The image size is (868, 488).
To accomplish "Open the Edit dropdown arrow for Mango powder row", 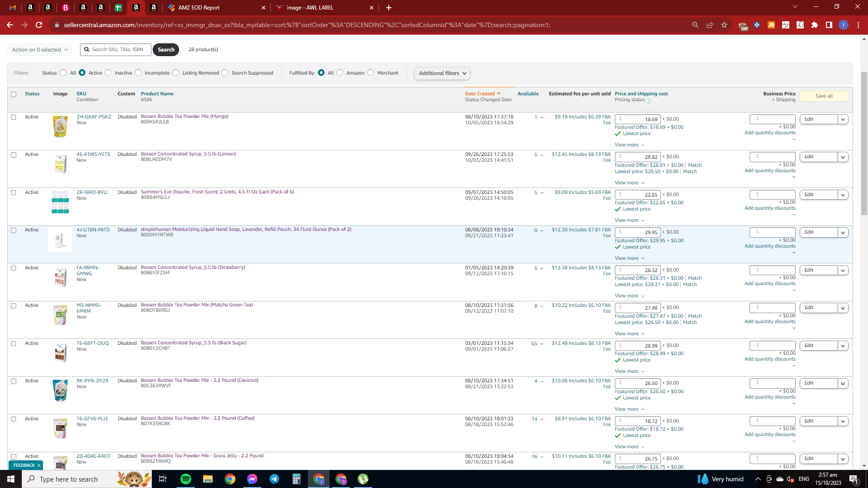I will pyautogui.click(x=843, y=119).
